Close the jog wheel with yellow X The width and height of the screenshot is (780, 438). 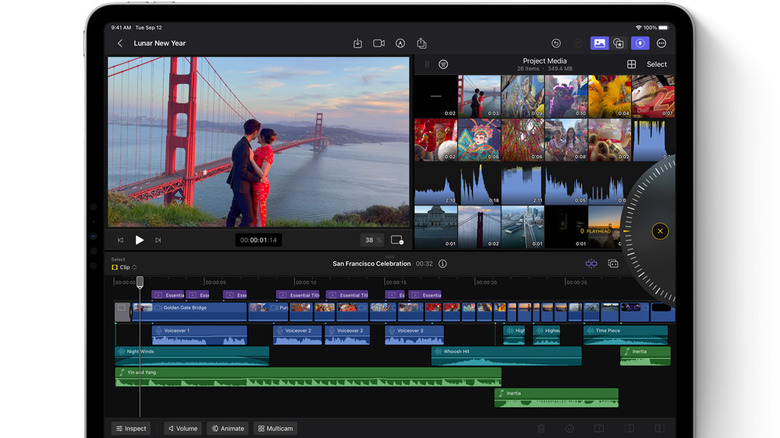[x=659, y=231]
